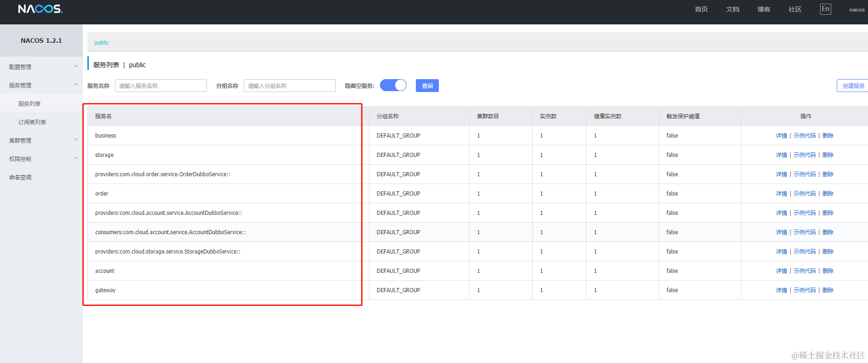Expand the 配置管理 menu
The image size is (868, 363).
click(41, 67)
